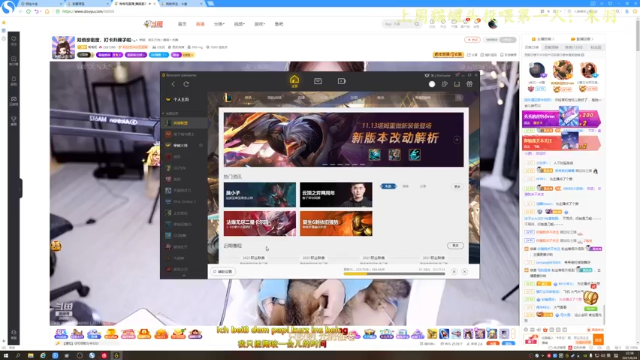This screenshot has height=360, width=640.
Task: Click the 新版本改动解析 banner image
Action: (x=344, y=140)
